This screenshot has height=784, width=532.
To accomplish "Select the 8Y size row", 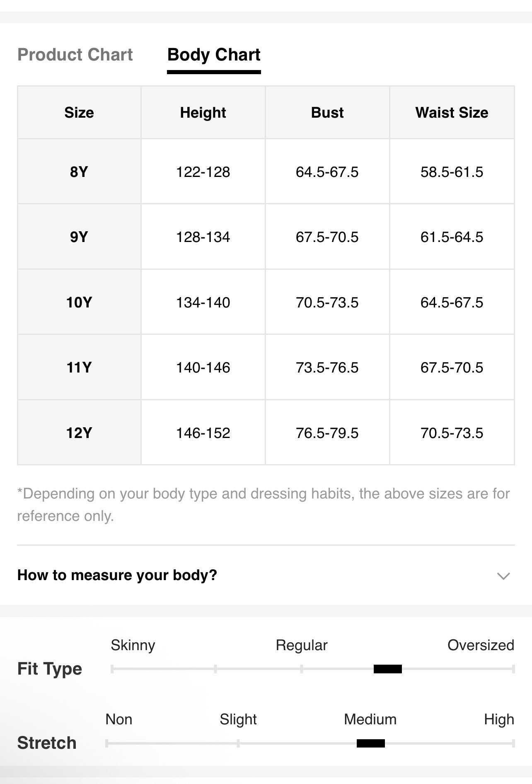I will pos(266,172).
